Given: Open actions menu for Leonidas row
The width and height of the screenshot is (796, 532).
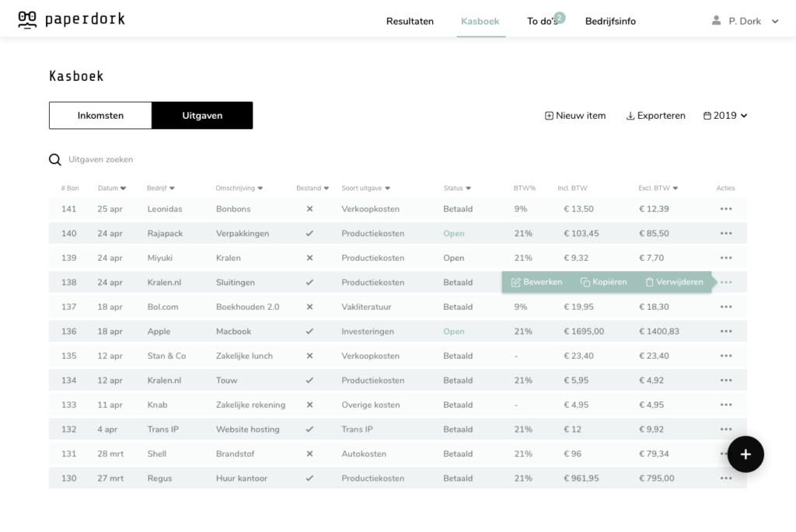Looking at the screenshot, I should 725,209.
